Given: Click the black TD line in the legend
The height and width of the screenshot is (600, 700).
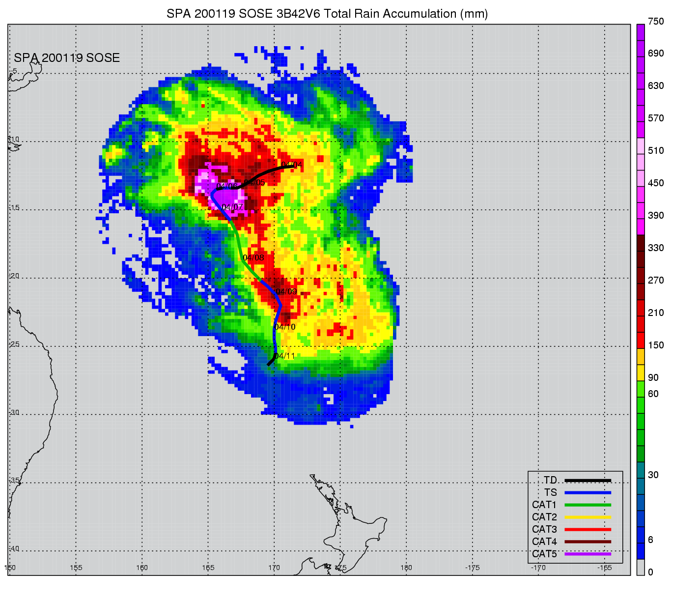Looking at the screenshot, I should pos(588,480).
